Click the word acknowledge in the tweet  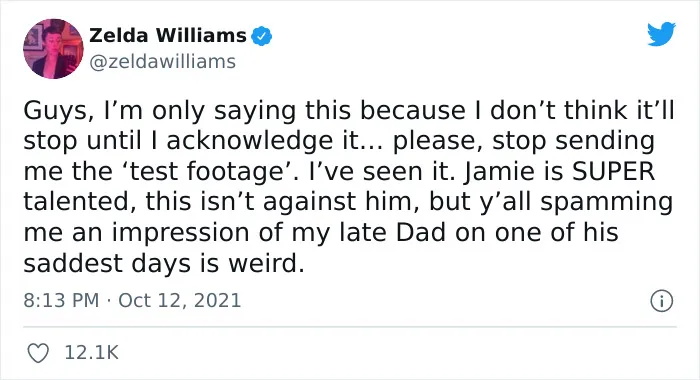(x=250, y=141)
